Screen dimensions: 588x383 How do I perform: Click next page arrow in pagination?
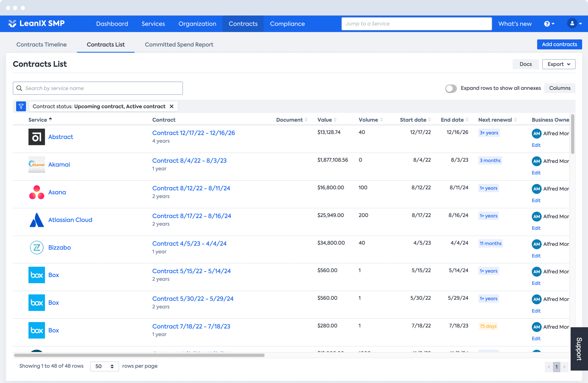tap(565, 367)
